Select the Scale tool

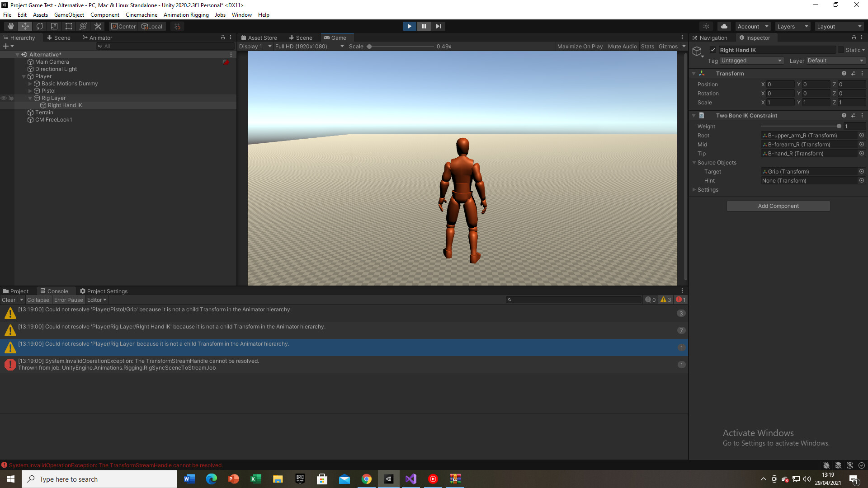(54, 26)
